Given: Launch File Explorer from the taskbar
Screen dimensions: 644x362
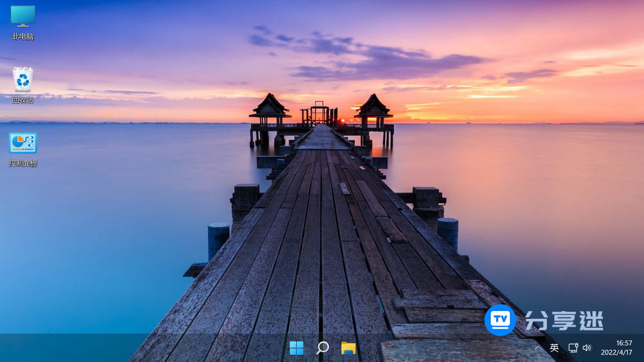Looking at the screenshot, I should 348,348.
